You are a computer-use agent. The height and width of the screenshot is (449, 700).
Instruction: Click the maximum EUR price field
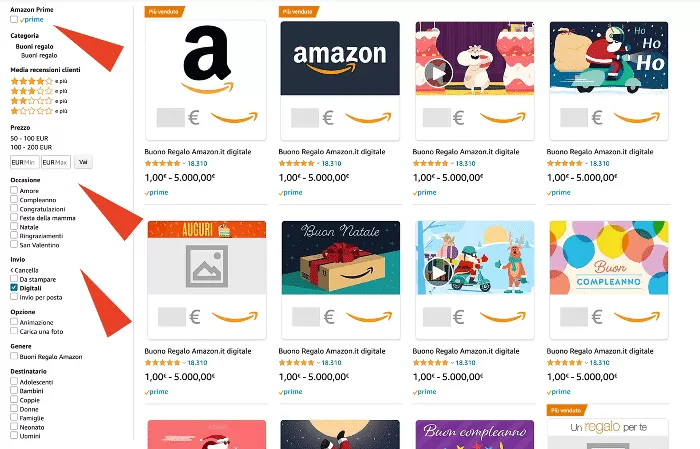point(56,161)
